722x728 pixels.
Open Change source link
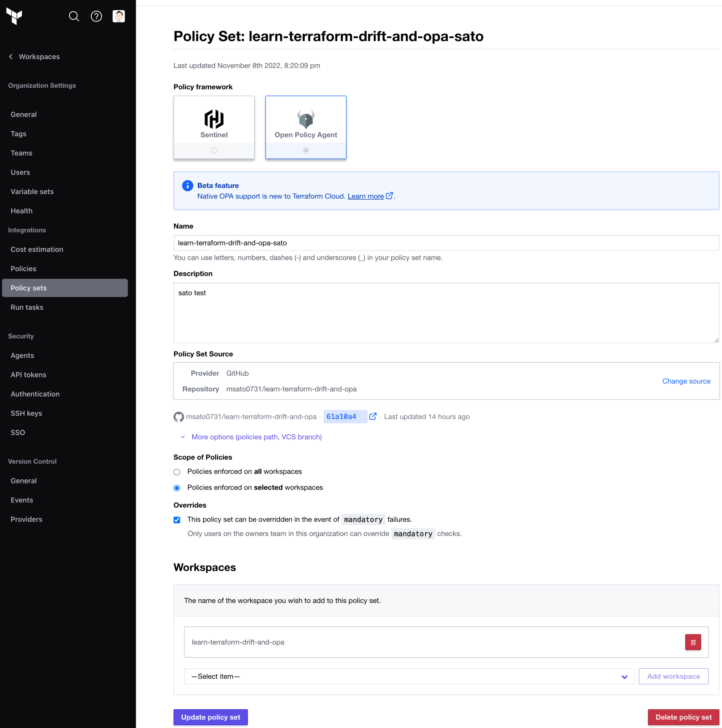pos(686,381)
